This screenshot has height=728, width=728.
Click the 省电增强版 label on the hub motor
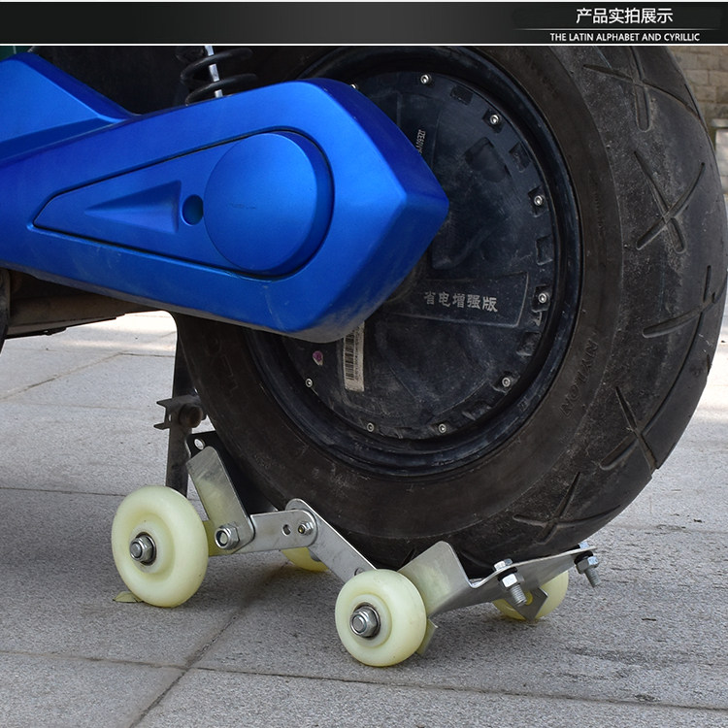[x=460, y=302]
